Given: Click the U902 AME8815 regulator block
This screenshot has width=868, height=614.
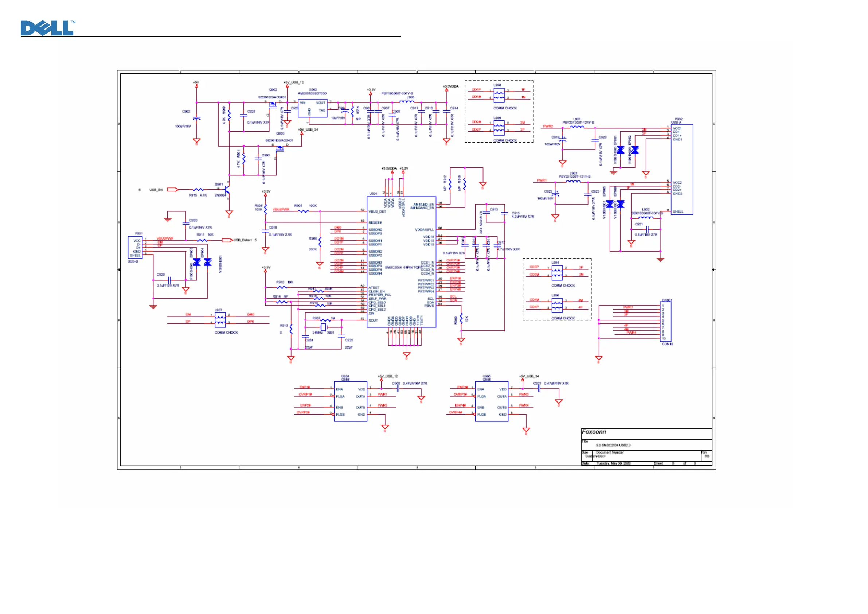Looking at the screenshot, I should [312, 108].
